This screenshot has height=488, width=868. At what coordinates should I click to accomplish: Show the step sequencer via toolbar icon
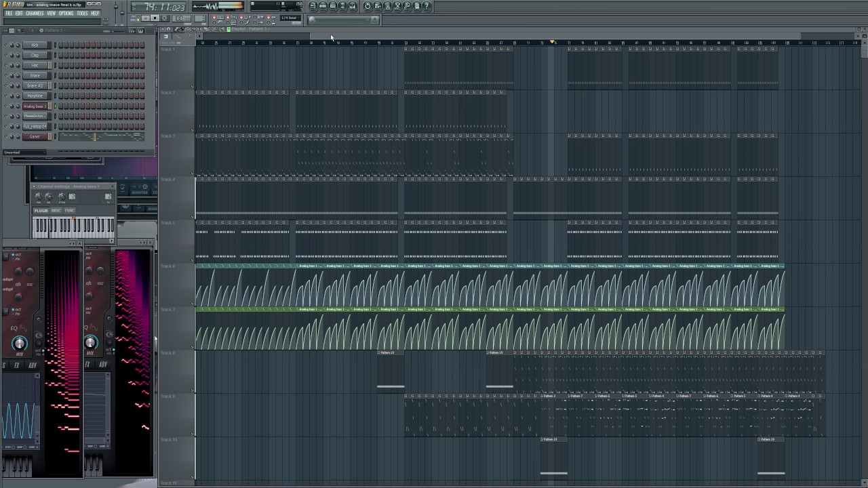tap(323, 6)
